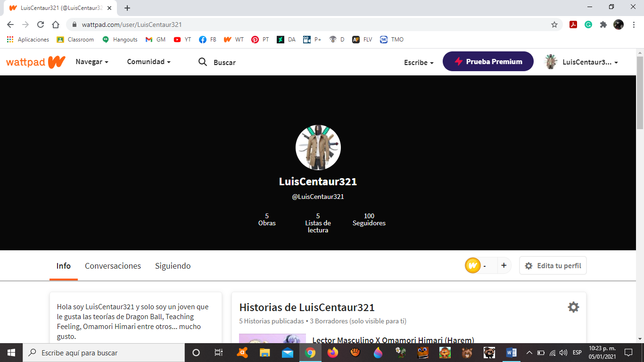
Task: Open the TMO bookmark
Action: coord(392,40)
